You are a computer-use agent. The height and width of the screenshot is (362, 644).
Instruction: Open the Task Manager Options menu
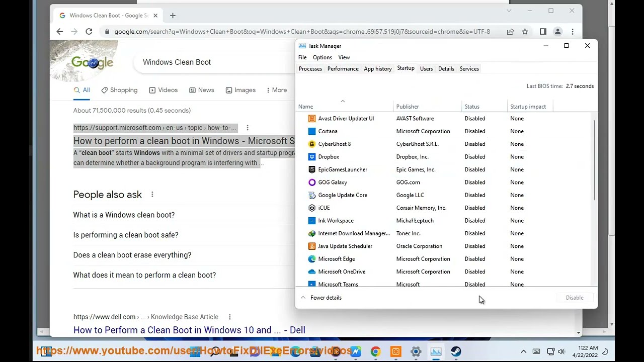(x=323, y=57)
